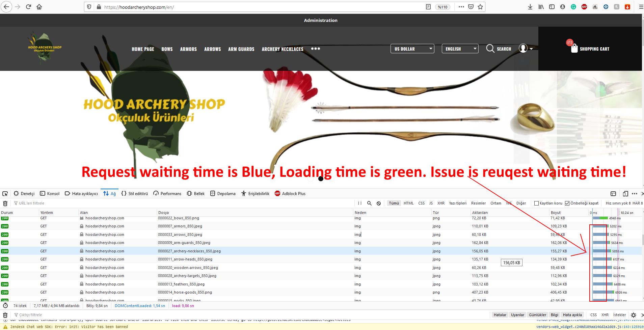
Task: Open the ARROWS menu on the site
Action: [212, 49]
